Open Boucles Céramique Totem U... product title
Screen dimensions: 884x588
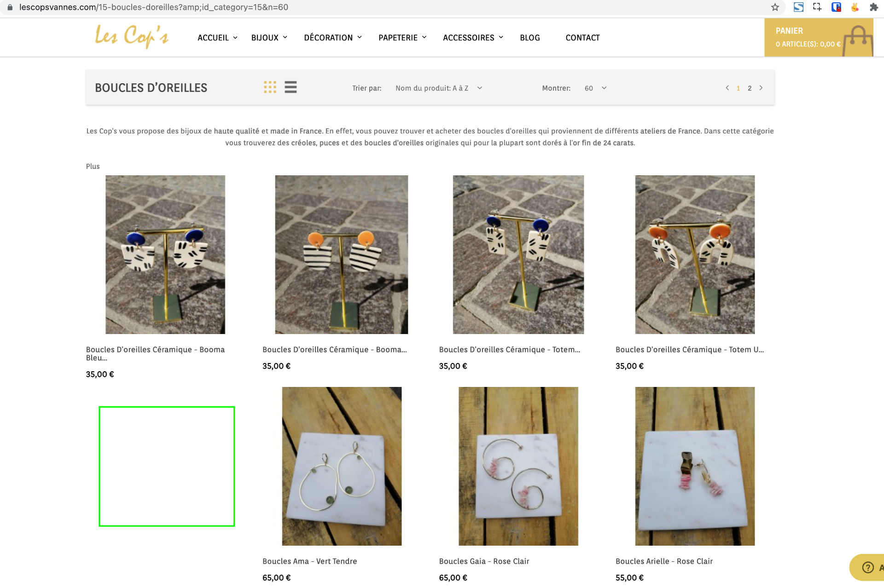pyautogui.click(x=690, y=350)
